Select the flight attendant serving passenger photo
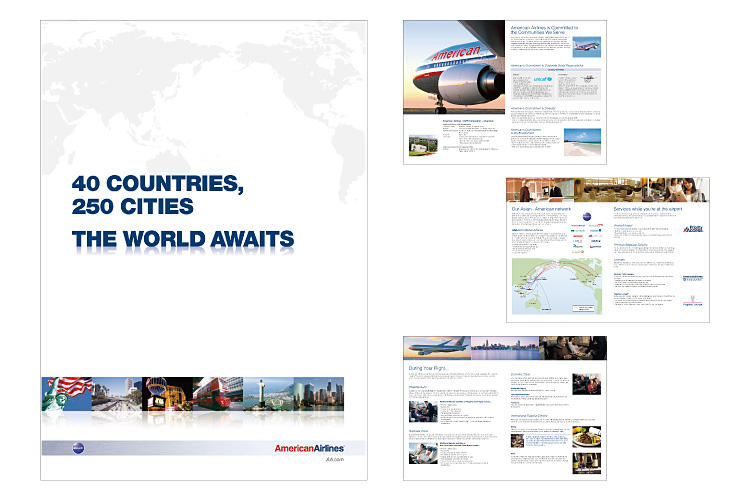750x500 pixels. 423,412
